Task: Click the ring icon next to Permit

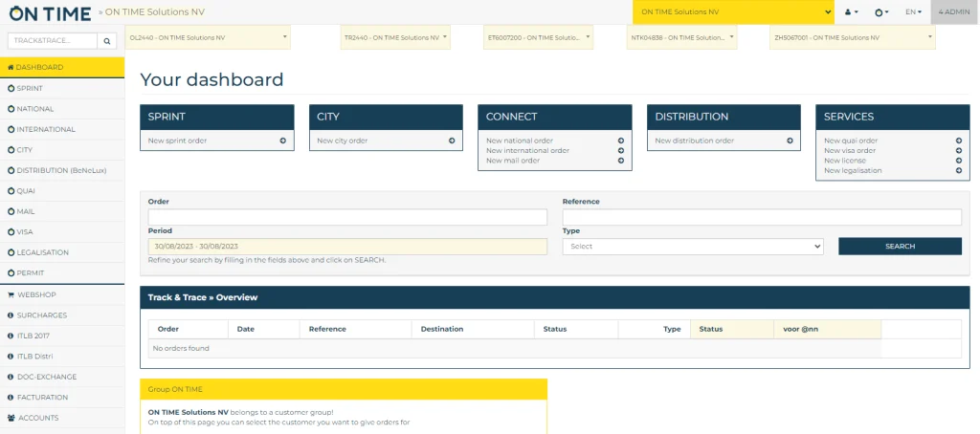Action: tap(11, 272)
